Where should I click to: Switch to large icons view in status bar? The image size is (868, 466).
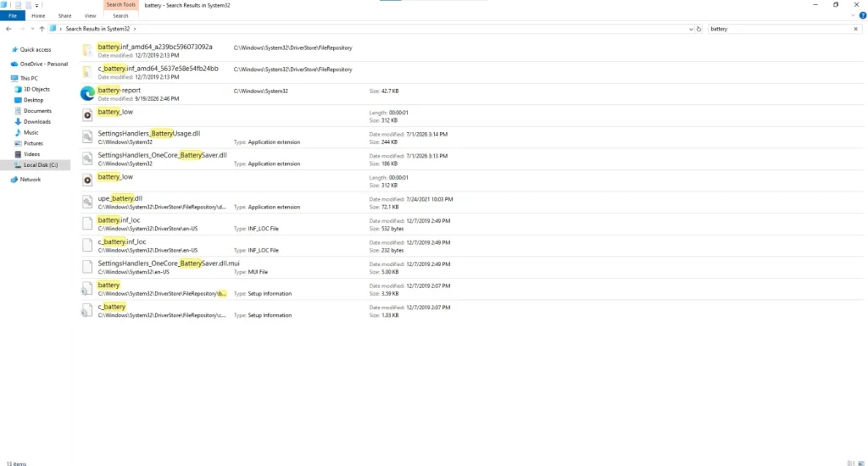[x=861, y=463]
